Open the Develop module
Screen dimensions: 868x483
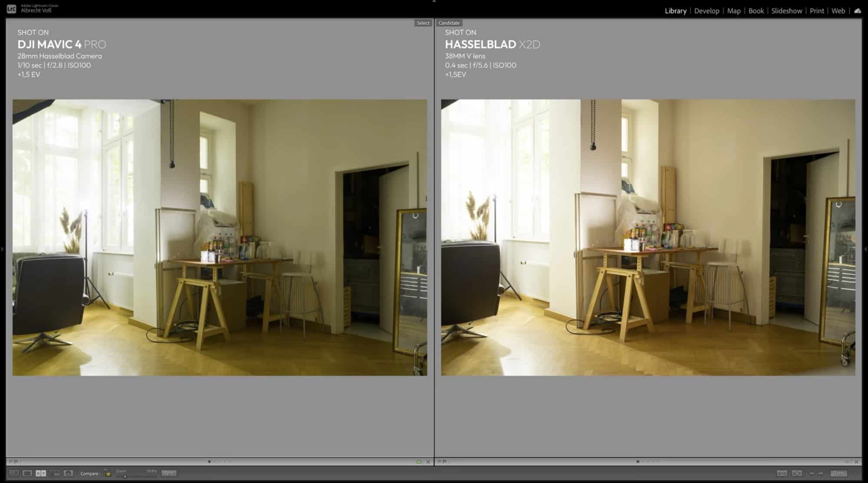pos(707,11)
